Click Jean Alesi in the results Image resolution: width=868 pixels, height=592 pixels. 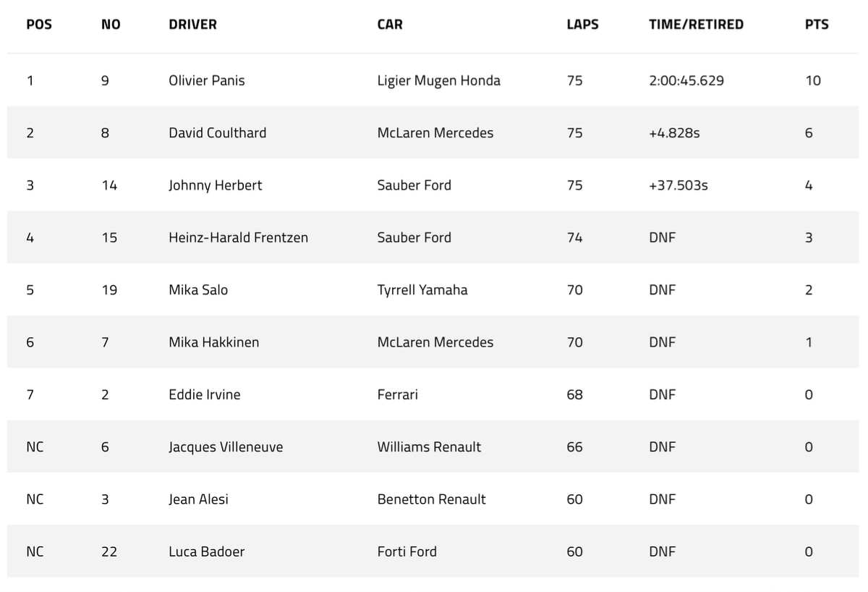click(198, 499)
